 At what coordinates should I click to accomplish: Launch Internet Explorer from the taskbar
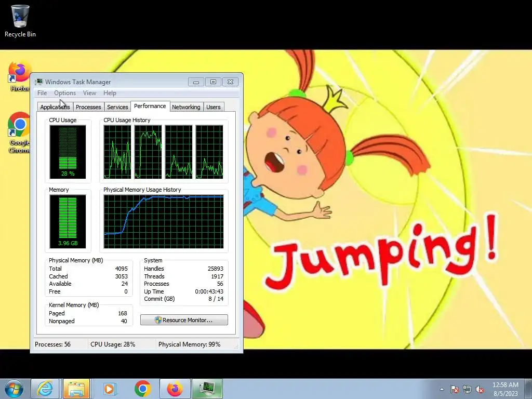click(45, 389)
